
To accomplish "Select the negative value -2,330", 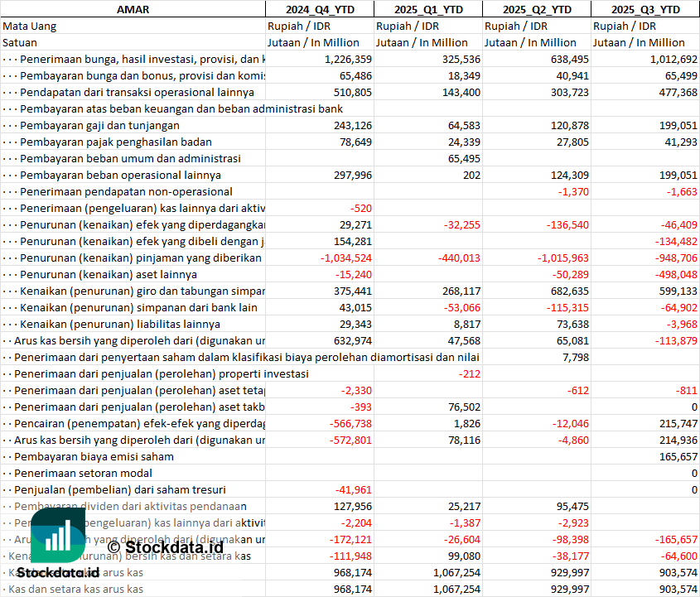I will point(356,391).
